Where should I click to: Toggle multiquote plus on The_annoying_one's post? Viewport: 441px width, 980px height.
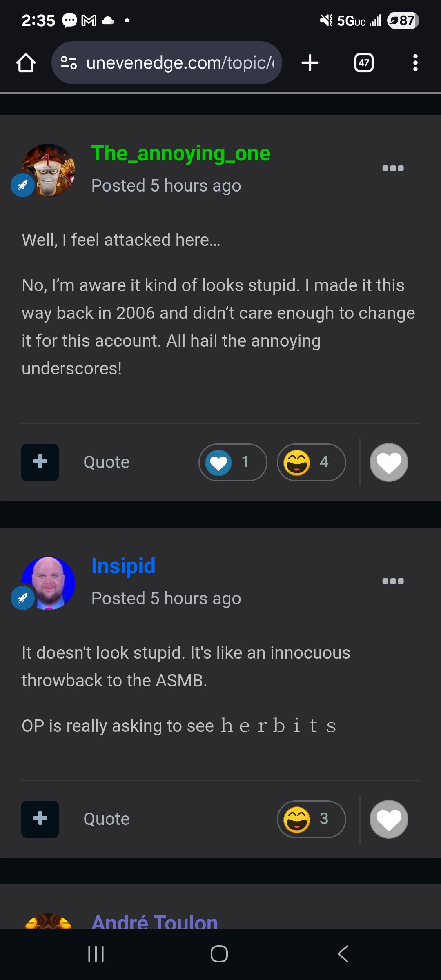pos(40,462)
